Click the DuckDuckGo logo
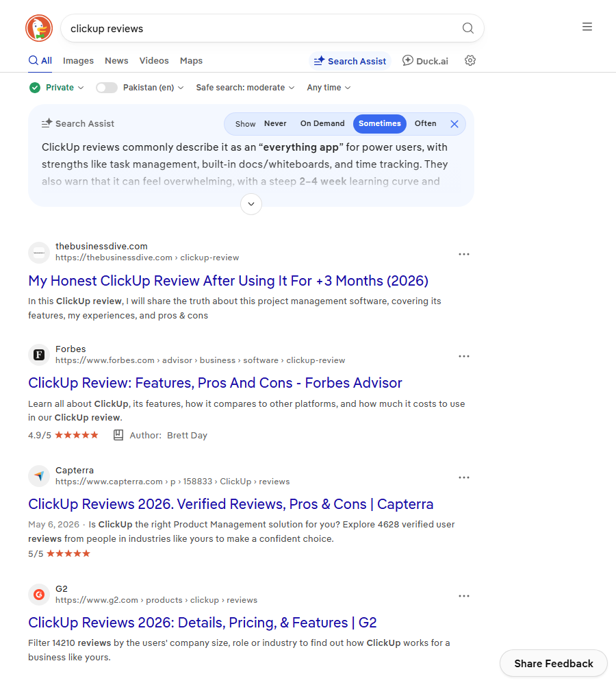Image resolution: width=616 pixels, height=685 pixels. 39,28
